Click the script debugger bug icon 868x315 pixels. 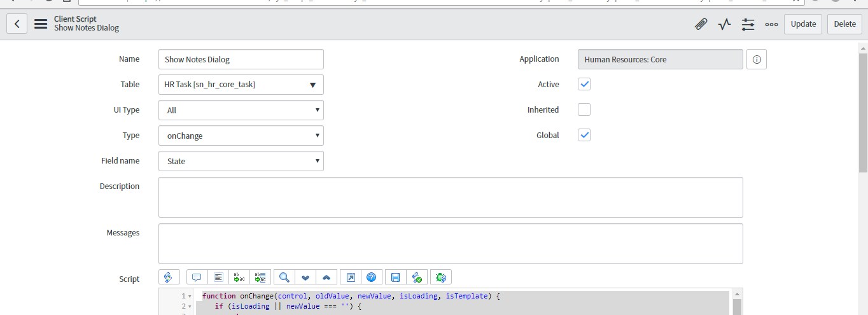[x=440, y=277]
